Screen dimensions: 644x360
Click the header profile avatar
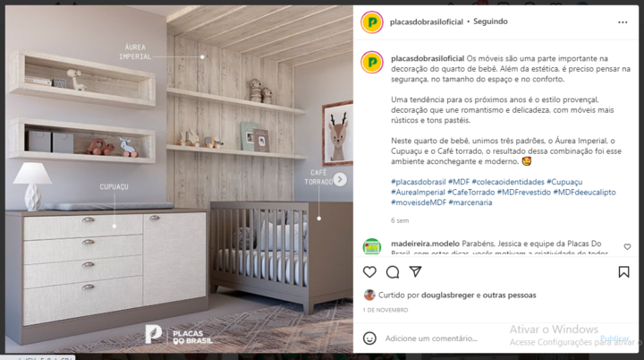[x=372, y=22]
